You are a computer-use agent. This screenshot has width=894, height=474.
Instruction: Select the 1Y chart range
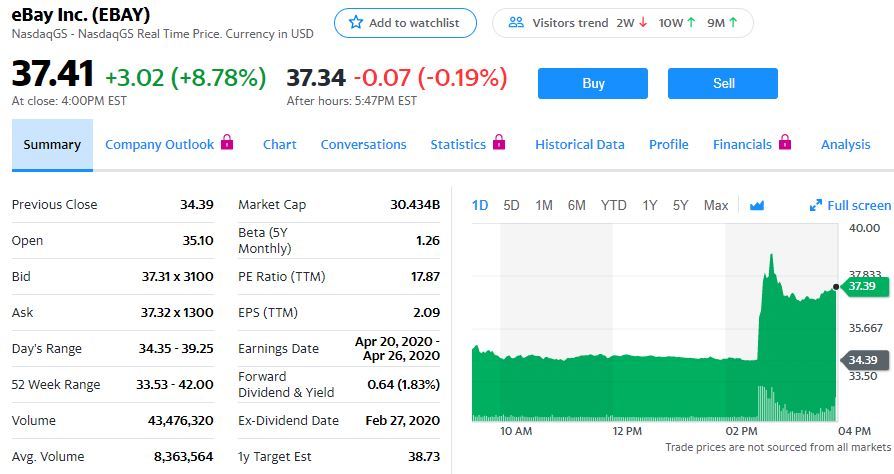click(650, 205)
